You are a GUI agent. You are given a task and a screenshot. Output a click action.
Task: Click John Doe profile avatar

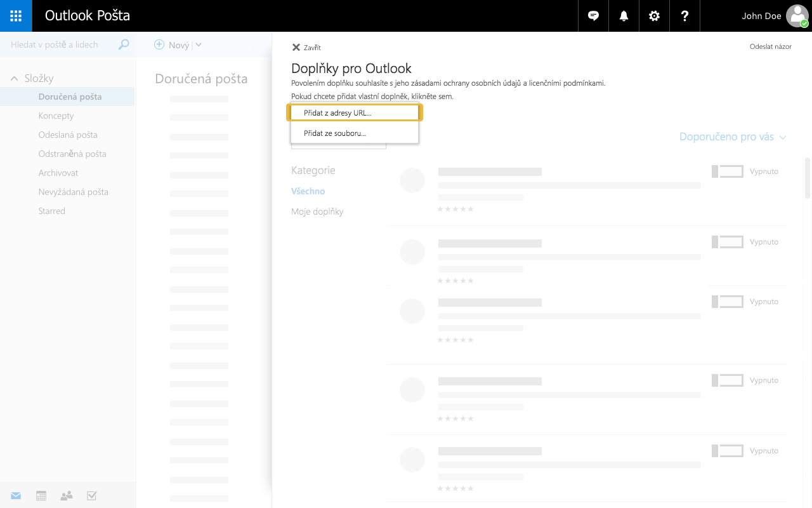797,16
